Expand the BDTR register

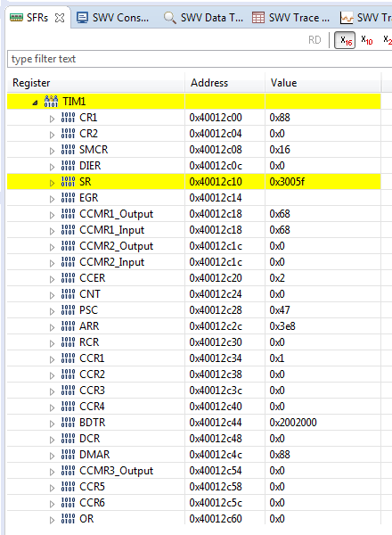[52, 424]
